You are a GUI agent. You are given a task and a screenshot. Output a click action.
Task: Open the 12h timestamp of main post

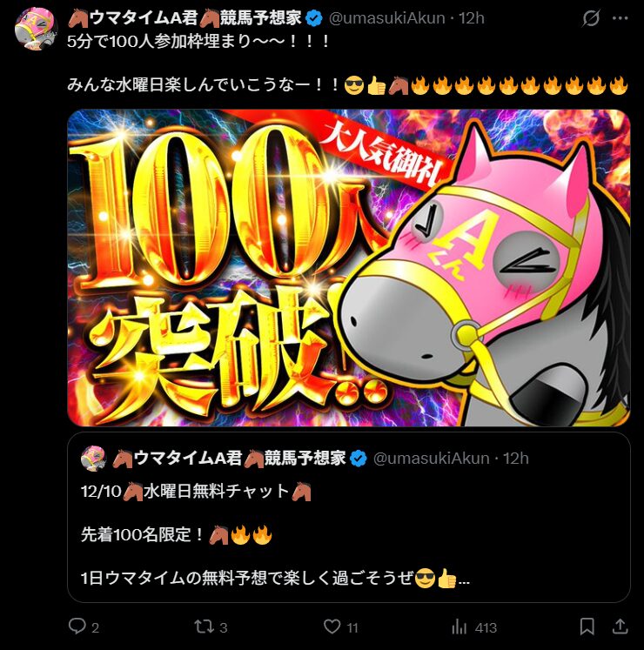coord(472,18)
